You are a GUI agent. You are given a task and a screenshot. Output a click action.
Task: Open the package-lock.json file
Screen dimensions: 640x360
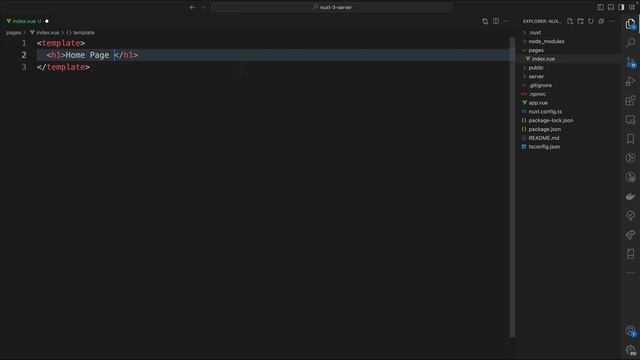[x=551, y=120]
